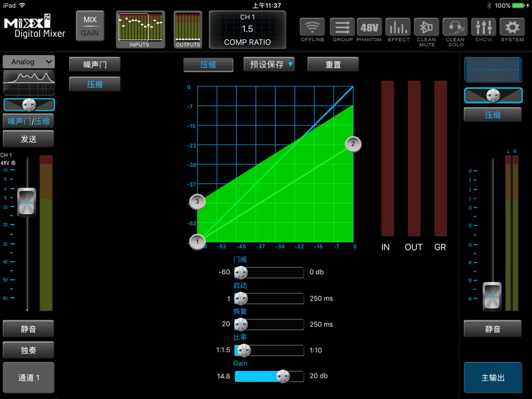Click the 比率 ratio slider knob
The height and width of the screenshot is (399, 532).
pyautogui.click(x=244, y=350)
